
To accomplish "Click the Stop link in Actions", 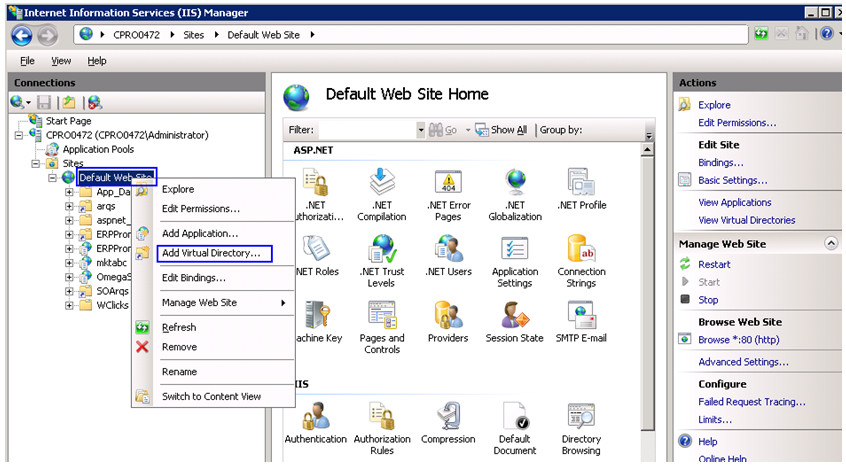I will pos(708,300).
